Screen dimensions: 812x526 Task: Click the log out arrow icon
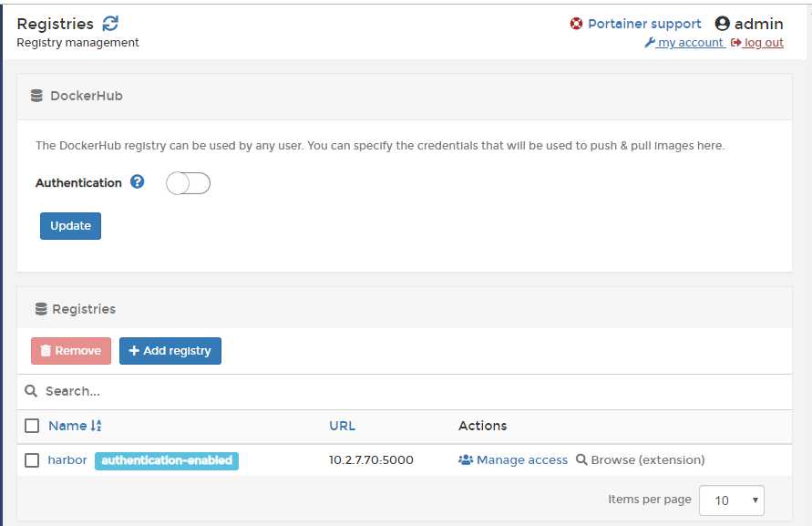click(735, 43)
